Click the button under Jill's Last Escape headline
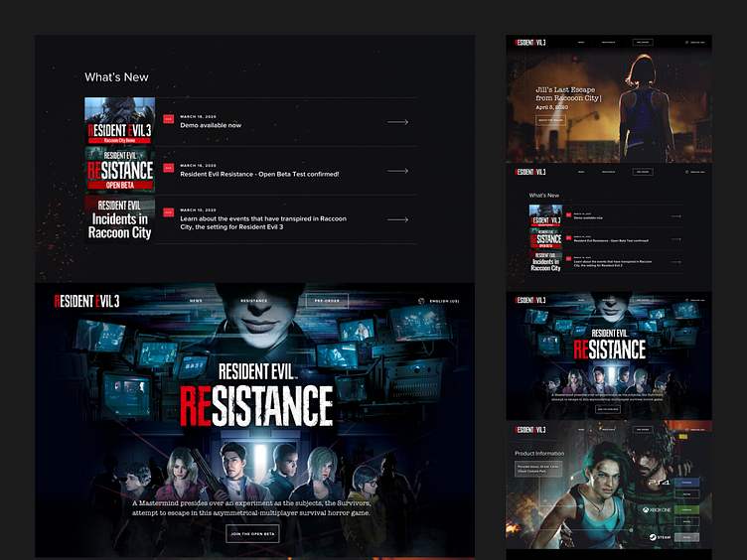The width and height of the screenshot is (747, 560). (x=549, y=120)
